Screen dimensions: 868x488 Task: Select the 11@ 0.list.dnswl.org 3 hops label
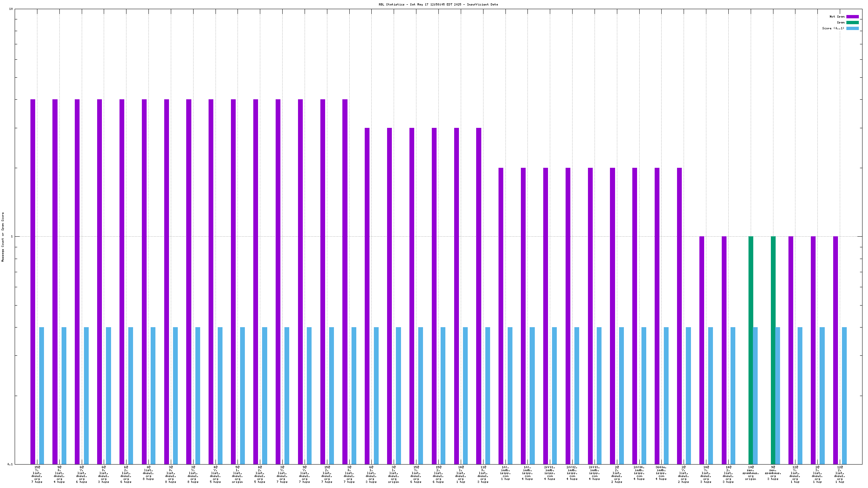[x=483, y=474]
